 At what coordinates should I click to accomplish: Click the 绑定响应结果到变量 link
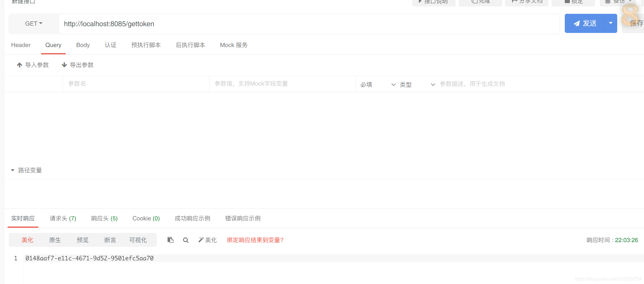pyautogui.click(x=255, y=240)
